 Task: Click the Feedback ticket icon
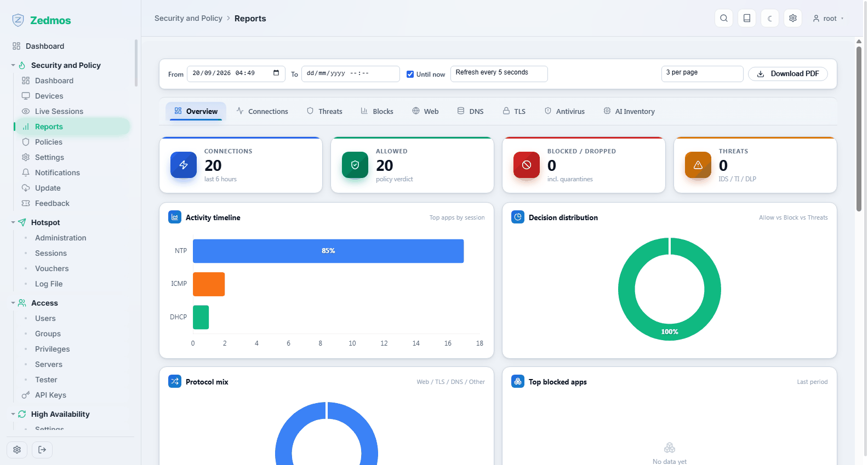coord(26,203)
